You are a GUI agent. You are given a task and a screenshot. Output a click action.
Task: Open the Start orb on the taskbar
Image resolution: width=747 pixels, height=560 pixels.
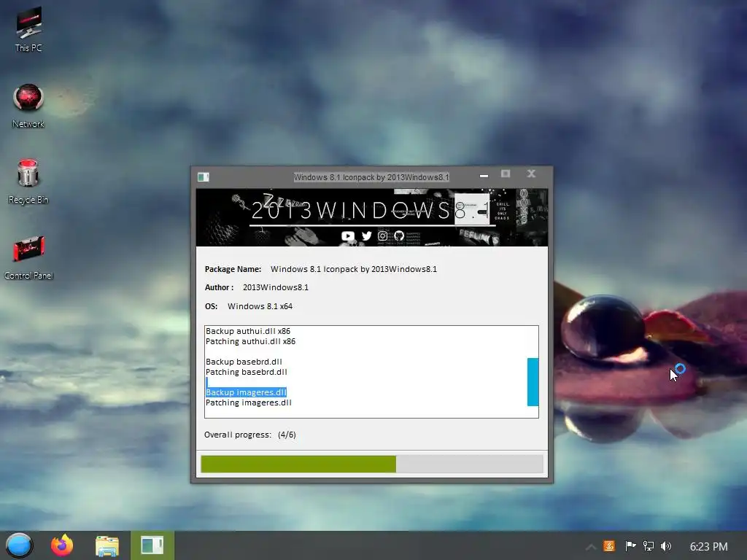[19, 545]
